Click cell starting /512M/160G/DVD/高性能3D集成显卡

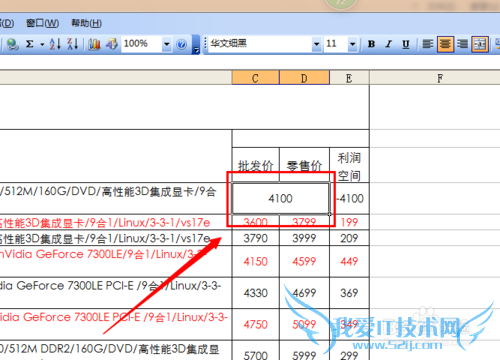pyautogui.click(x=116, y=198)
